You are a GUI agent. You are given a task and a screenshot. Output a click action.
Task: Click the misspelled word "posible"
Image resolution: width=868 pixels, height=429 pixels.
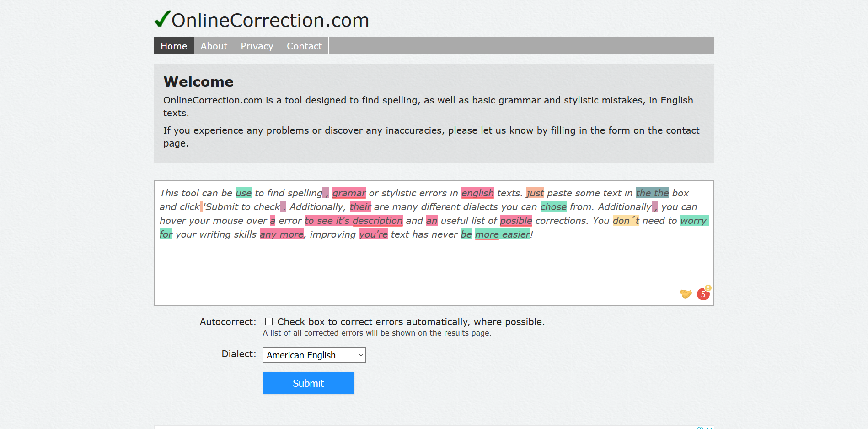[x=516, y=221]
